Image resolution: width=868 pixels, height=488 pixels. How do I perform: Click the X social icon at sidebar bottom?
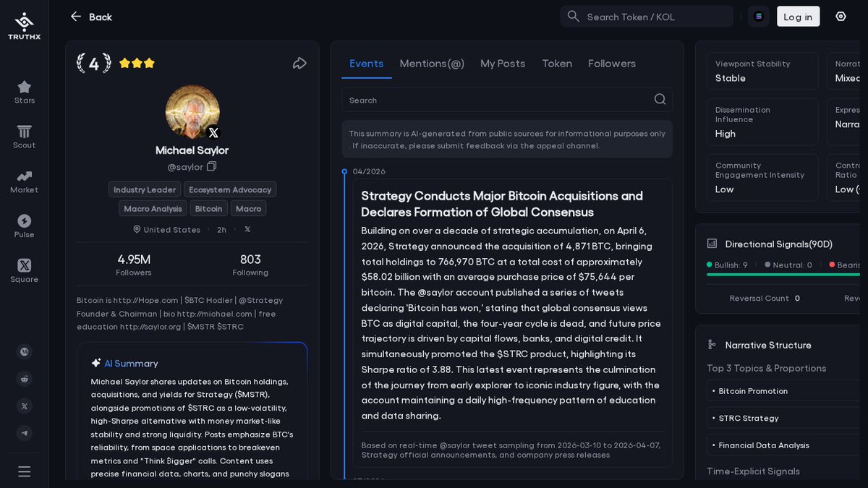coord(25,406)
